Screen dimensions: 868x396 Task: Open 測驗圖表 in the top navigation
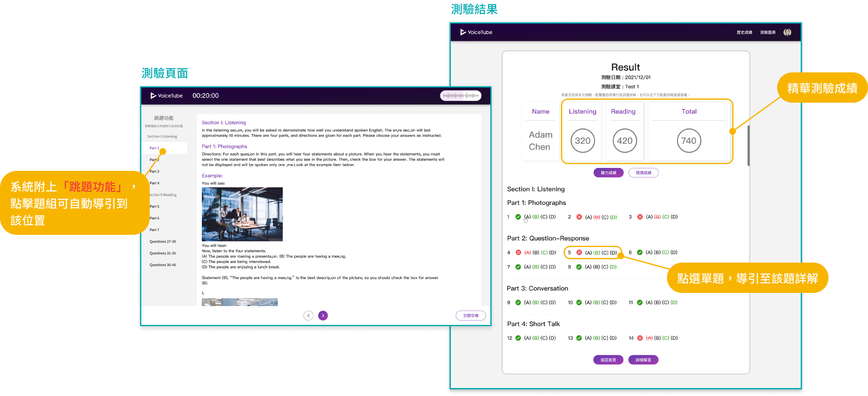[x=767, y=32]
